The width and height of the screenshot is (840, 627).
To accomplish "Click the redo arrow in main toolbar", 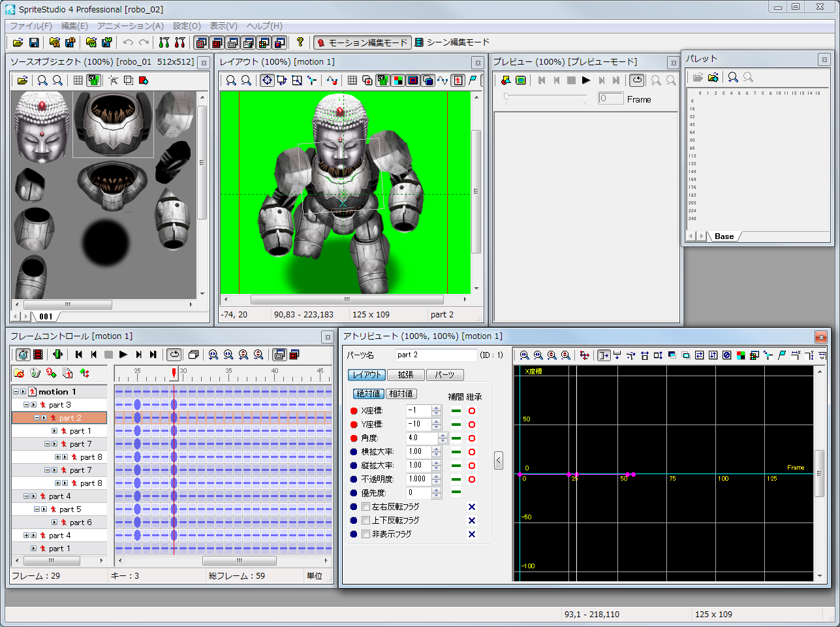I will coord(144,42).
